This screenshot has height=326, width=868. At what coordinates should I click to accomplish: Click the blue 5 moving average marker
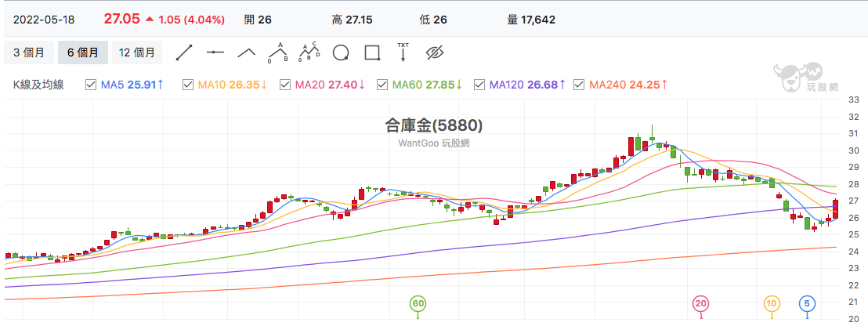pyautogui.click(x=807, y=304)
